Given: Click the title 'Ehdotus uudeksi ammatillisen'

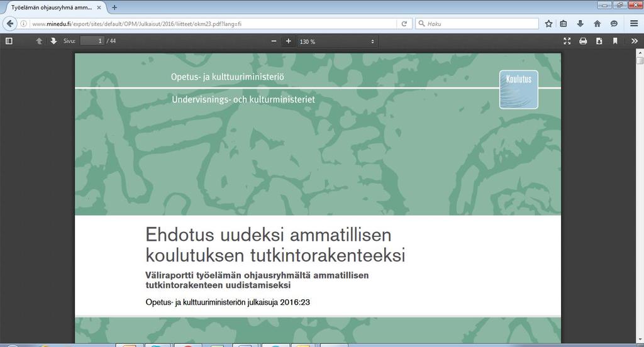Looking at the screenshot, I should point(269,235).
